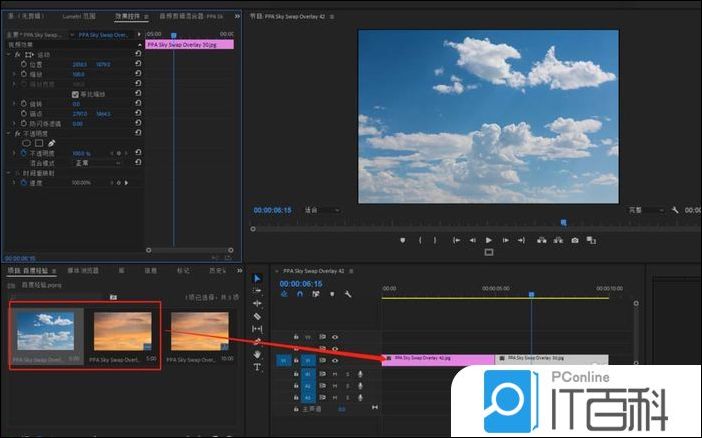Screen dimensions: 702x438
Task: Open the 媒体浏览器 tab
Action: [82, 270]
